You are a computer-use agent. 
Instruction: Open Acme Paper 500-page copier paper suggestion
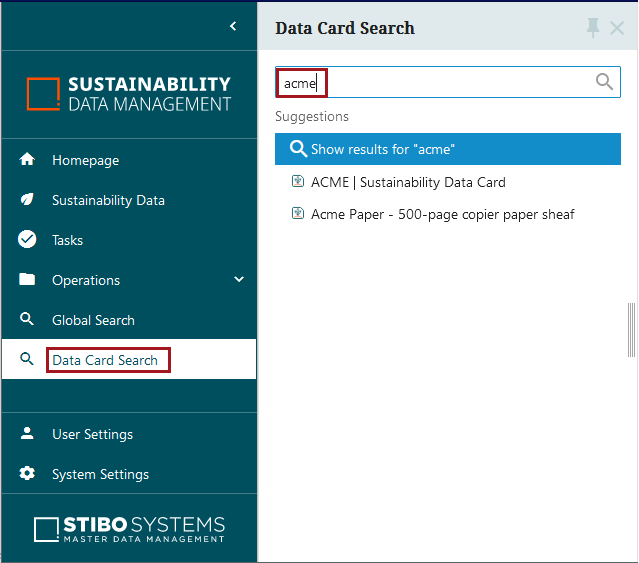pyautogui.click(x=442, y=214)
